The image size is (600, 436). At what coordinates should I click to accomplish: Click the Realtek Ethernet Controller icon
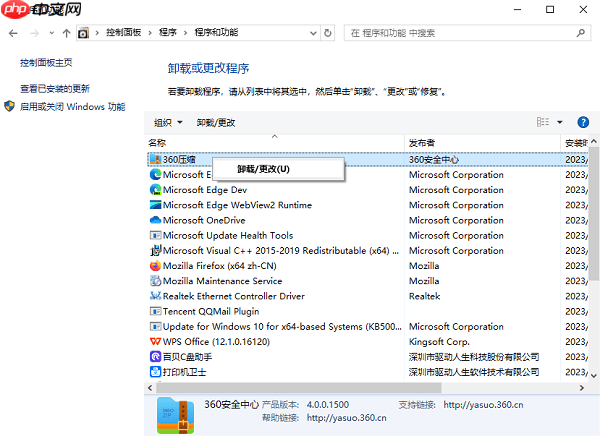(155, 296)
